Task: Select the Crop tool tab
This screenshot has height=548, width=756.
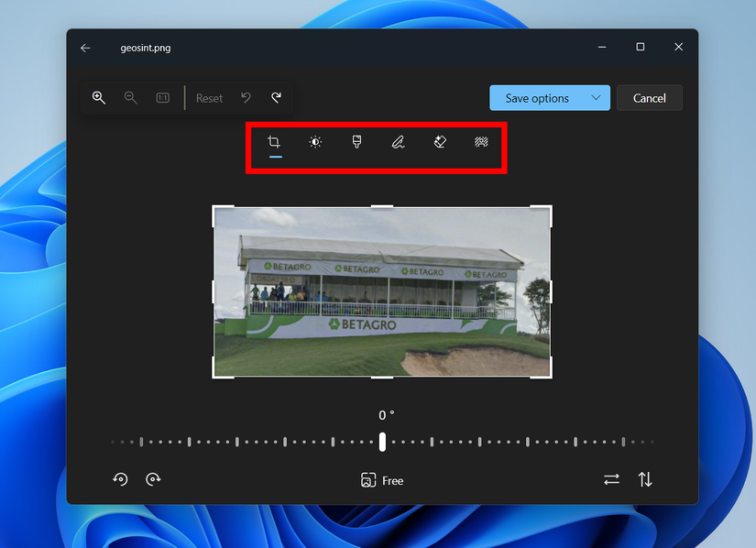Action: pos(274,142)
